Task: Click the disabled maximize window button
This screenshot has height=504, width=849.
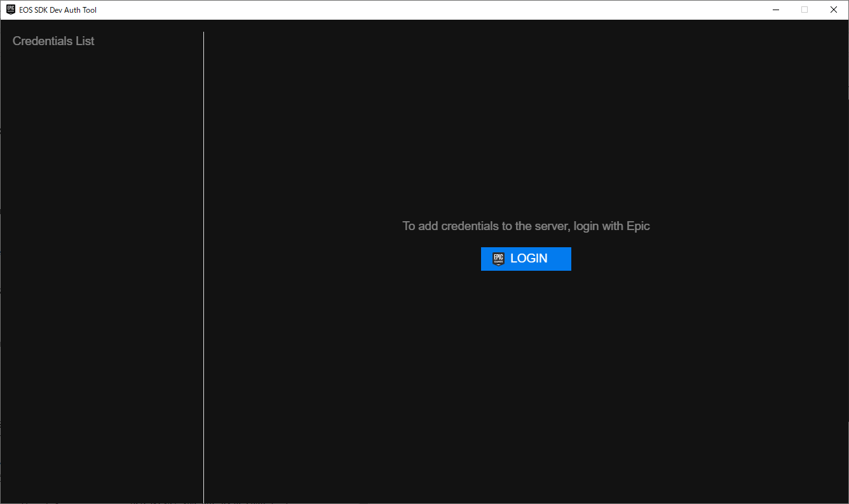Action: (805, 10)
